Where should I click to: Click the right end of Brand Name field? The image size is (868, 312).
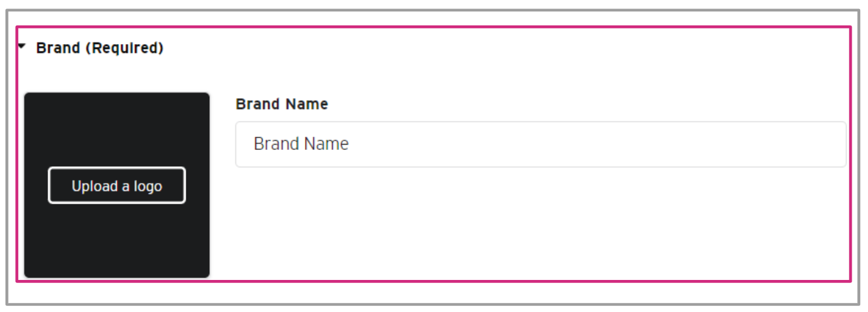829,145
